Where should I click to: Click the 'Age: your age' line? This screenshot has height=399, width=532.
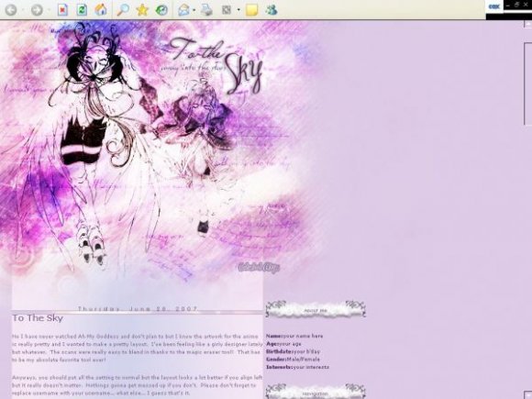click(x=283, y=344)
